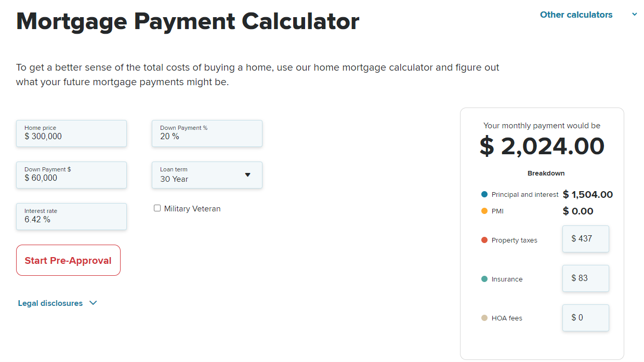Click the Insurance amount field
This screenshot has height=362, width=644.
pyautogui.click(x=585, y=278)
